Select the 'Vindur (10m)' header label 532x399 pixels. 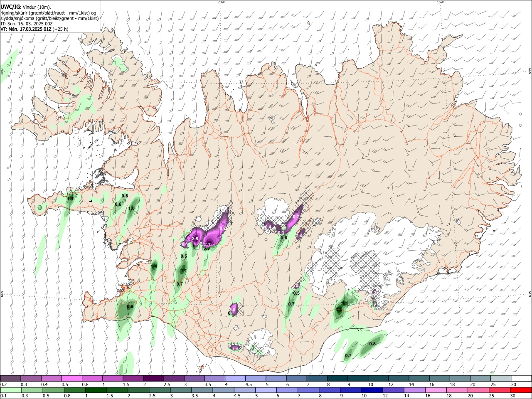37,7
